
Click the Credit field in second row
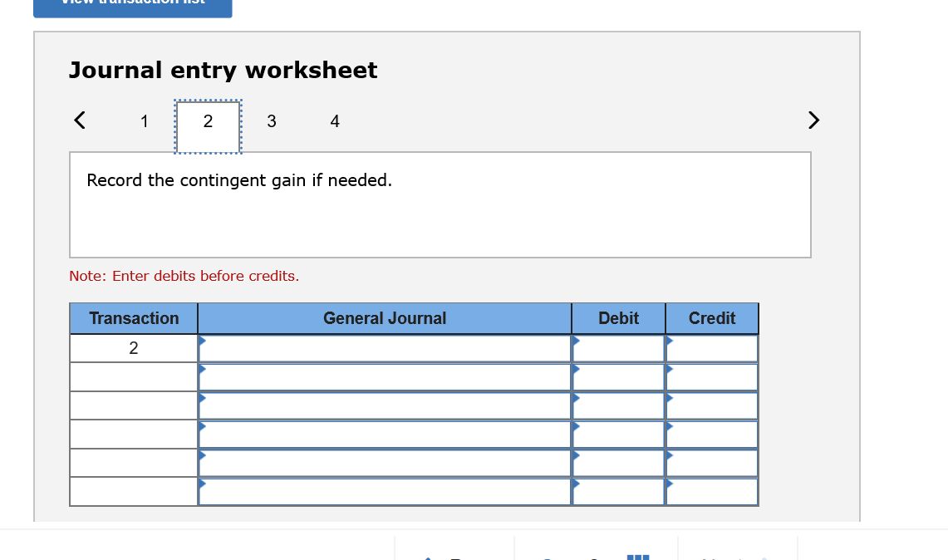pyautogui.click(x=712, y=377)
